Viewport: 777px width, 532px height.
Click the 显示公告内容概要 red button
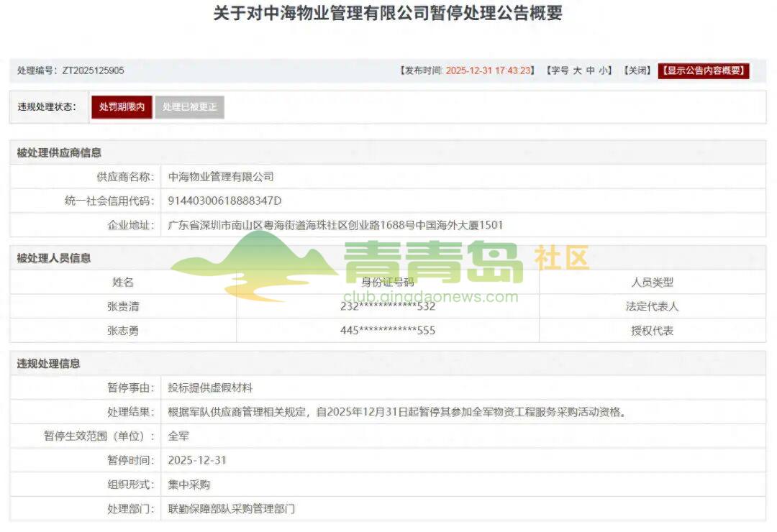coord(704,71)
